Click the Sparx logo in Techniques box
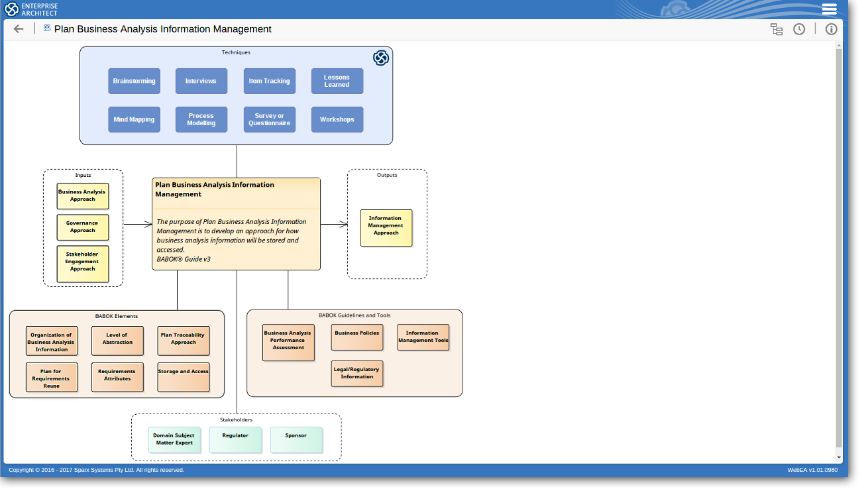The width and height of the screenshot is (868, 497). coord(380,58)
